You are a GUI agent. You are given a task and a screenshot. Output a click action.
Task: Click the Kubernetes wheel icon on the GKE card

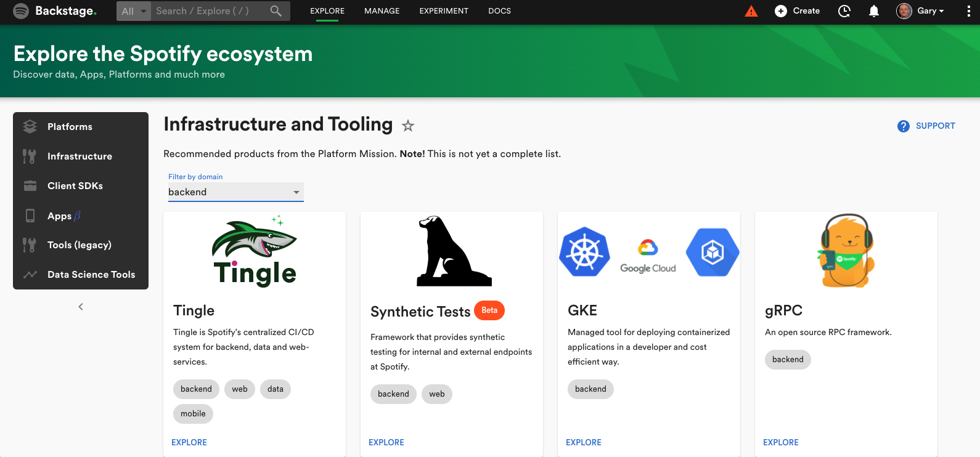(x=584, y=252)
